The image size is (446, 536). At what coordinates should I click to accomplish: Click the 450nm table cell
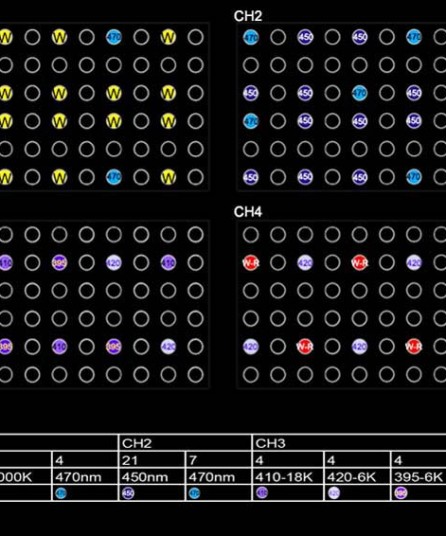[152, 477]
